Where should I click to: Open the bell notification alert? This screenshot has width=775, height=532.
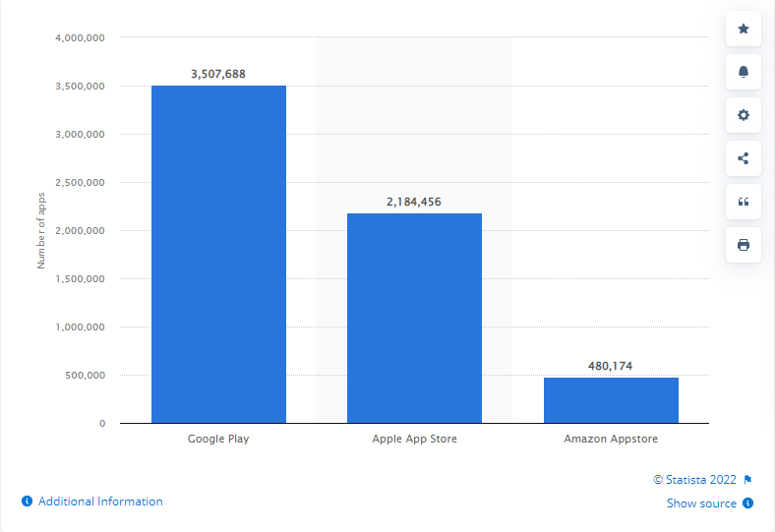coord(743,72)
